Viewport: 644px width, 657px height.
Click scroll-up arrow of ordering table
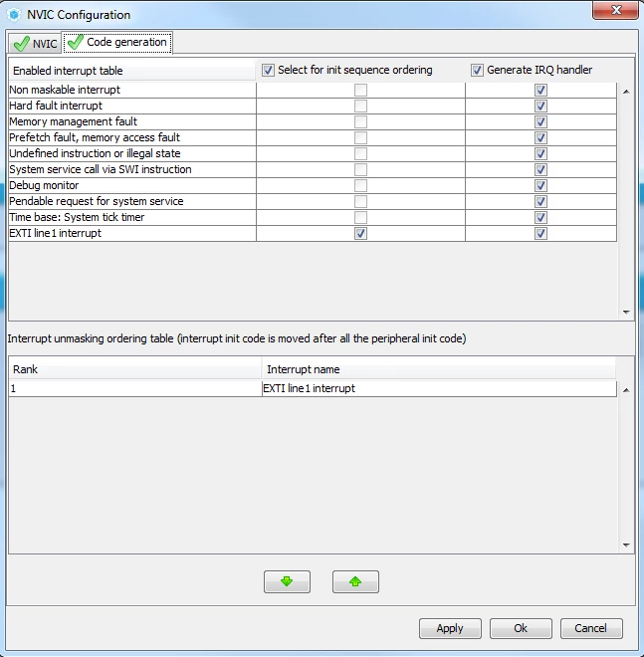click(x=626, y=390)
